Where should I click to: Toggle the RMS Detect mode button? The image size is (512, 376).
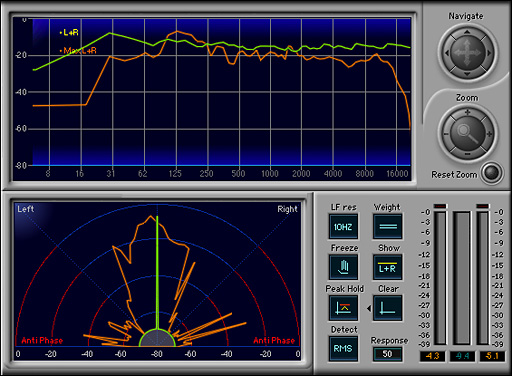pos(343,349)
